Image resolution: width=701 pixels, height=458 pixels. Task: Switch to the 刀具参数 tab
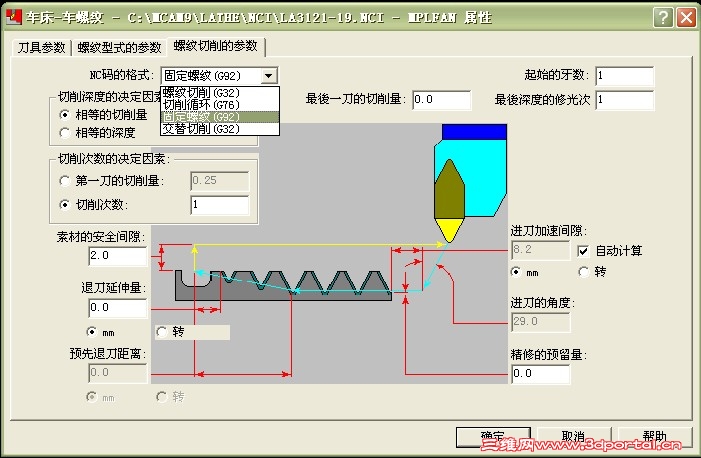point(42,47)
